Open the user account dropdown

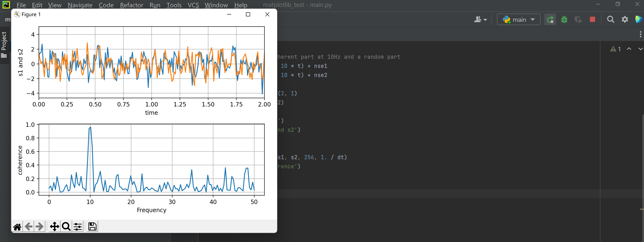(x=480, y=20)
